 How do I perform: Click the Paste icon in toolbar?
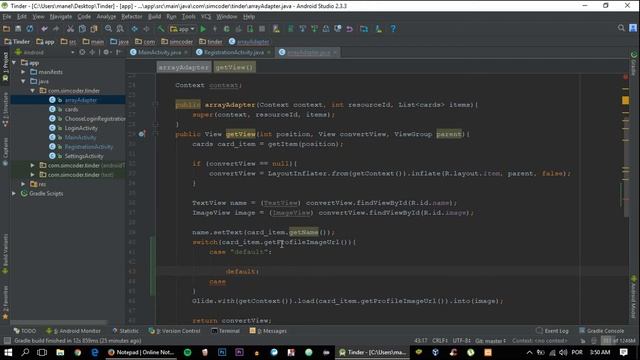94,29
